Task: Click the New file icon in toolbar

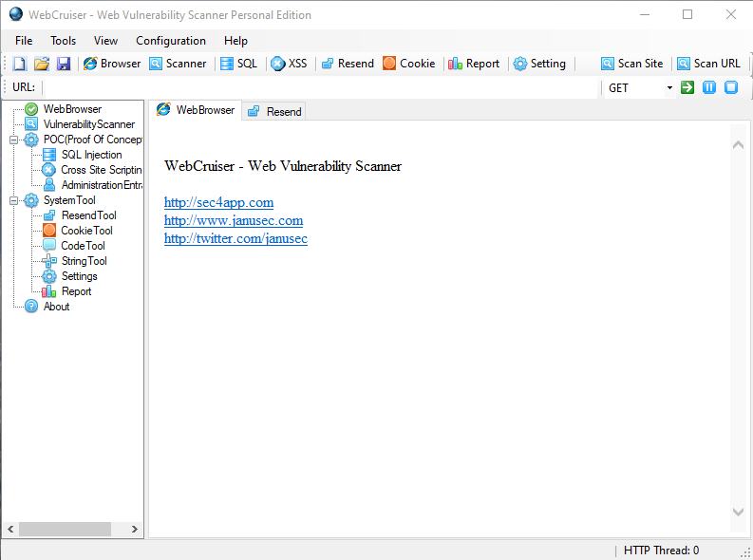Action: [x=20, y=64]
